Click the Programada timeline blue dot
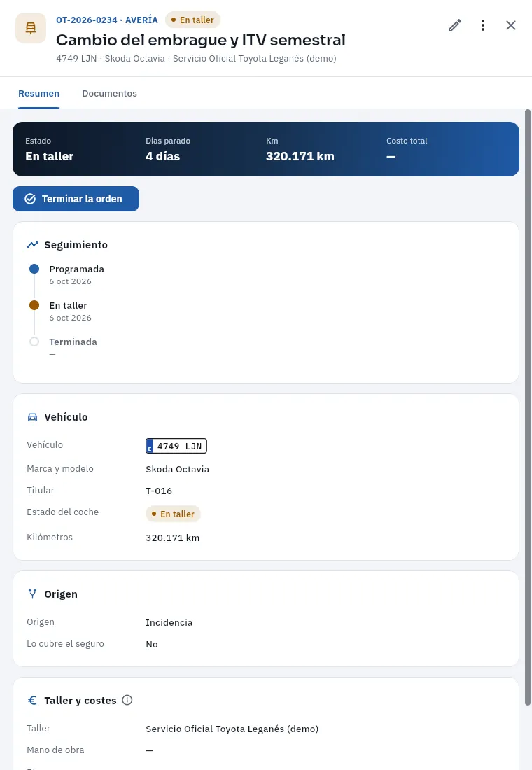Screen dimensions: 532x770 pos(34,269)
